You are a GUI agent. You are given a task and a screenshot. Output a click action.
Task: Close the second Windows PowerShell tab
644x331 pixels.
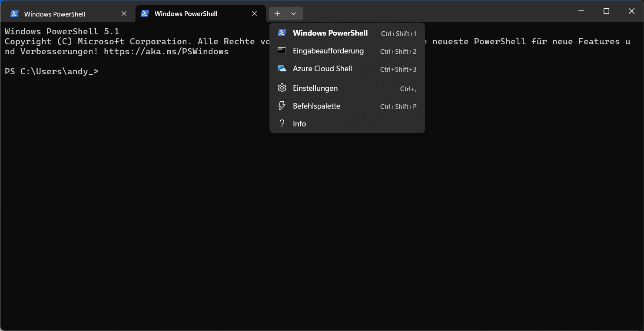254,13
